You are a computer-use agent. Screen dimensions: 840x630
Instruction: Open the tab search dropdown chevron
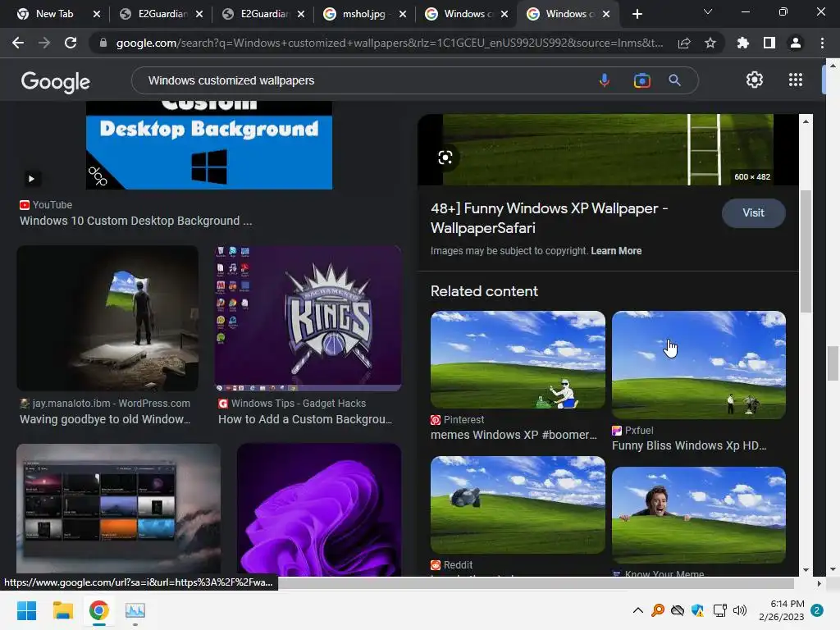pyautogui.click(x=708, y=11)
